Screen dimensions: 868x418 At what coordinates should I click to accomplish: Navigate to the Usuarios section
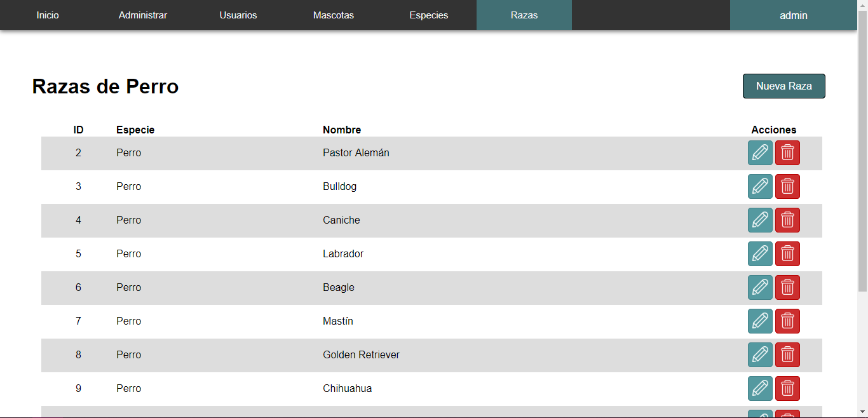point(238,15)
